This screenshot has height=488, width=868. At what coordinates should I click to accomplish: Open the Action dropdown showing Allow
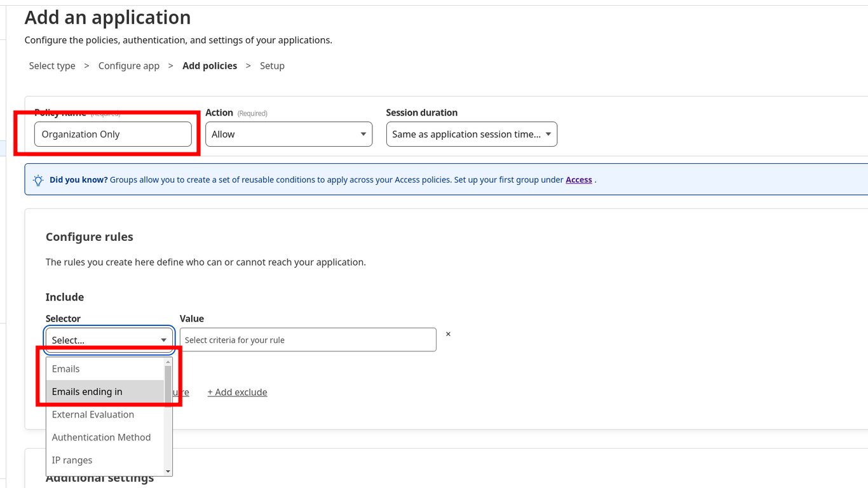click(x=288, y=134)
